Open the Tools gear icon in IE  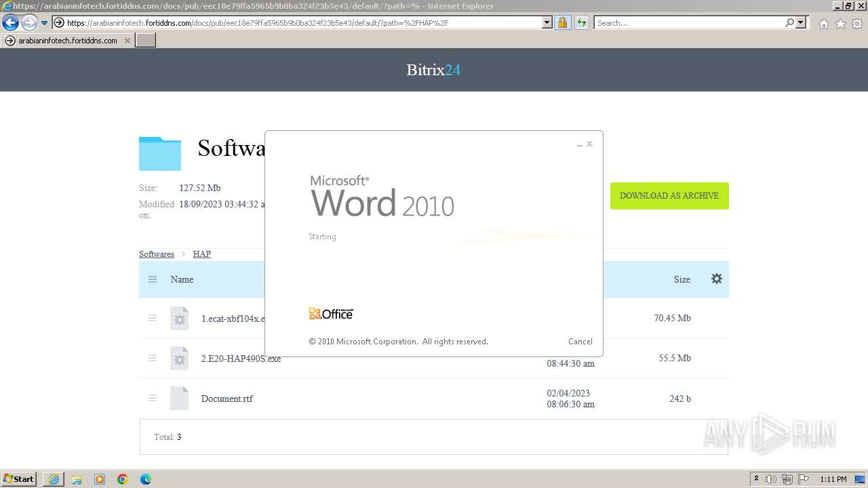[857, 24]
